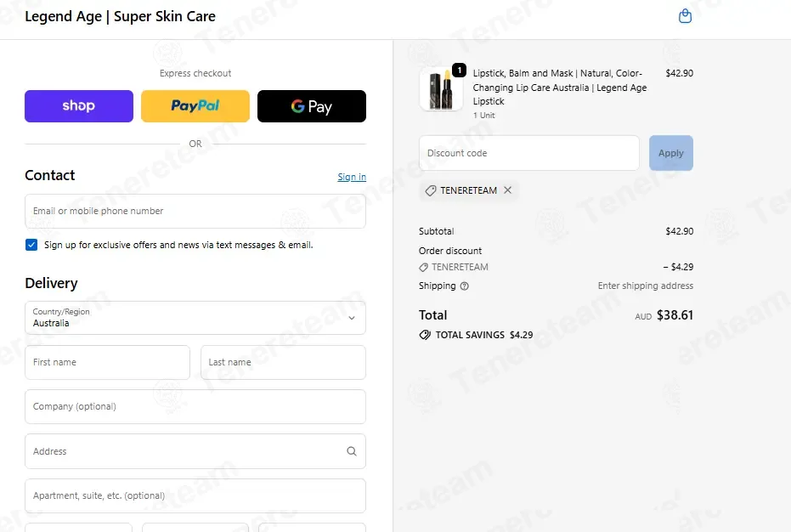Select the First name field
The height and width of the screenshot is (532, 791).
tap(107, 362)
